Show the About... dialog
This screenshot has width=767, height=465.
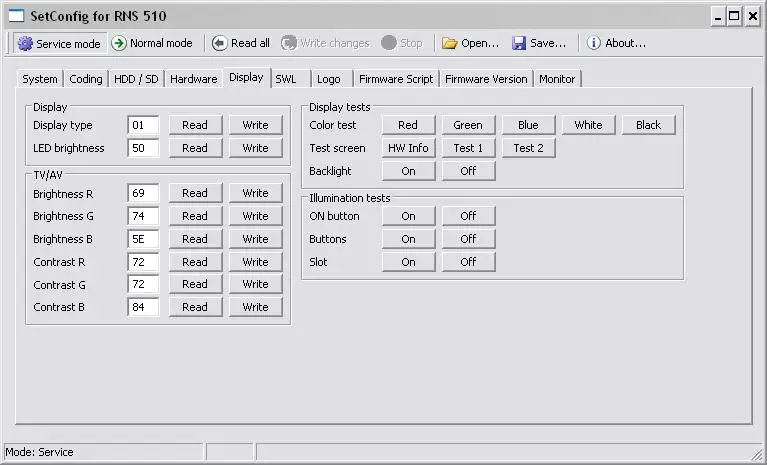tap(616, 43)
